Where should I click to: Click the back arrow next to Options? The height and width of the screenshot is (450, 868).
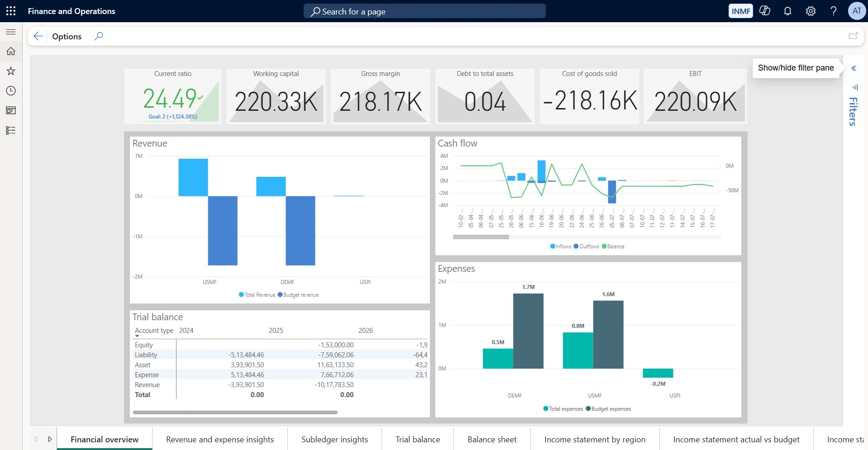38,36
